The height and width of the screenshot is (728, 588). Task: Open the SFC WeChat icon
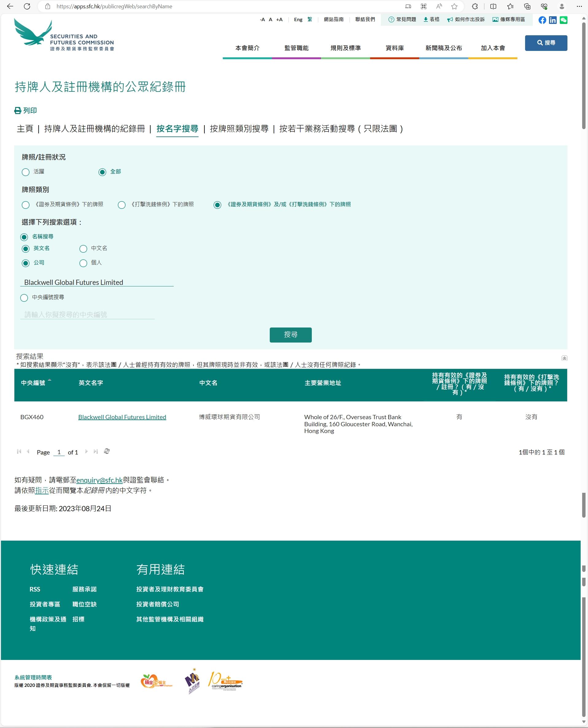[563, 20]
